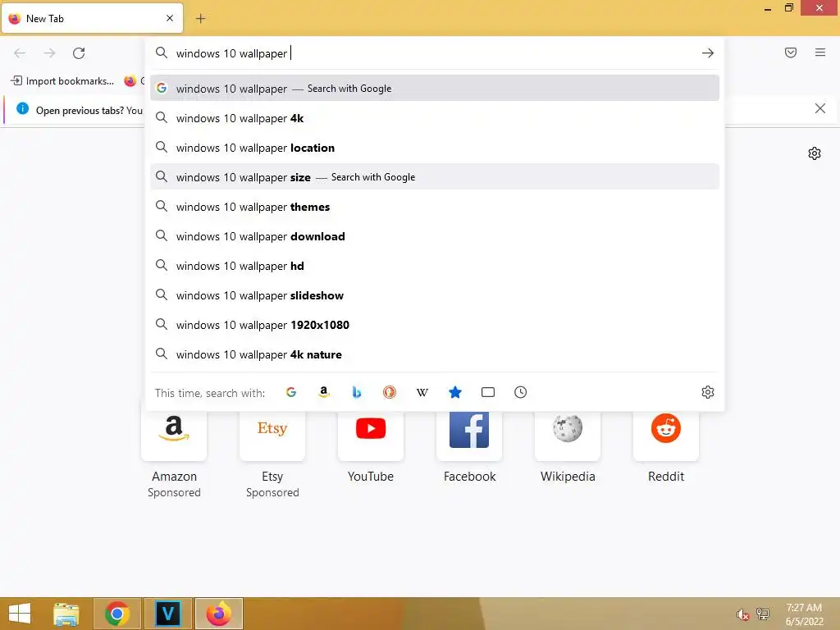Search this time with Google icon
The image size is (840, 630).
click(291, 392)
